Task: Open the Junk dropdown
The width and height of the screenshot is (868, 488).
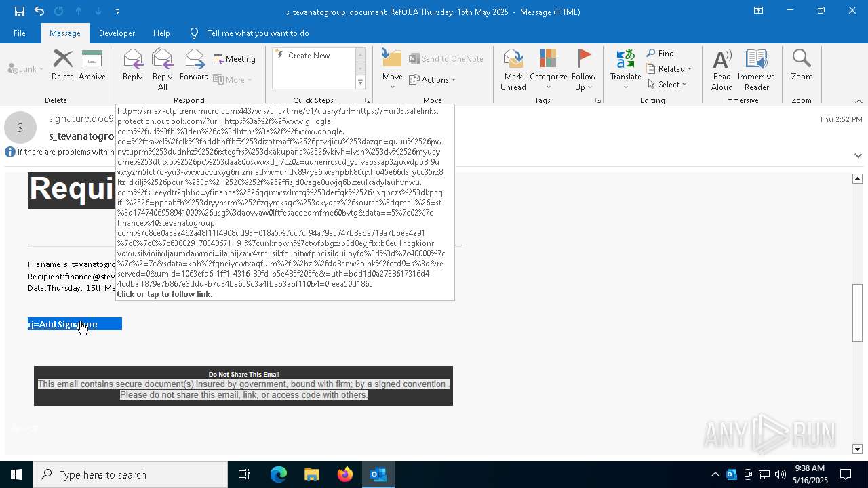Action: pos(26,68)
